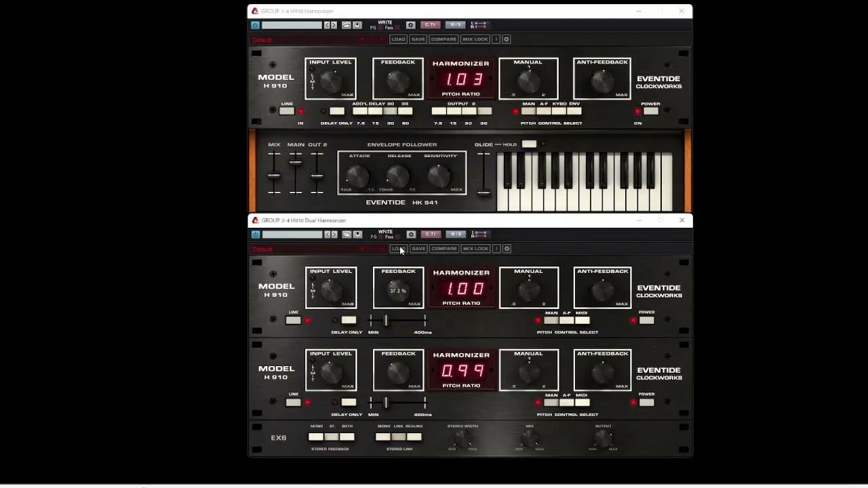Click the MAIN fader on the HK 941 panel
This screenshot has width=868, height=488.
click(x=296, y=161)
